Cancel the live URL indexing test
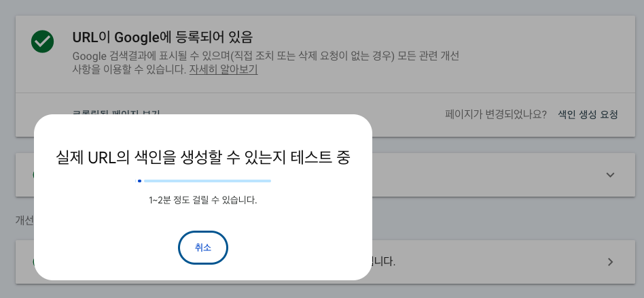The image size is (644, 298). click(x=203, y=248)
